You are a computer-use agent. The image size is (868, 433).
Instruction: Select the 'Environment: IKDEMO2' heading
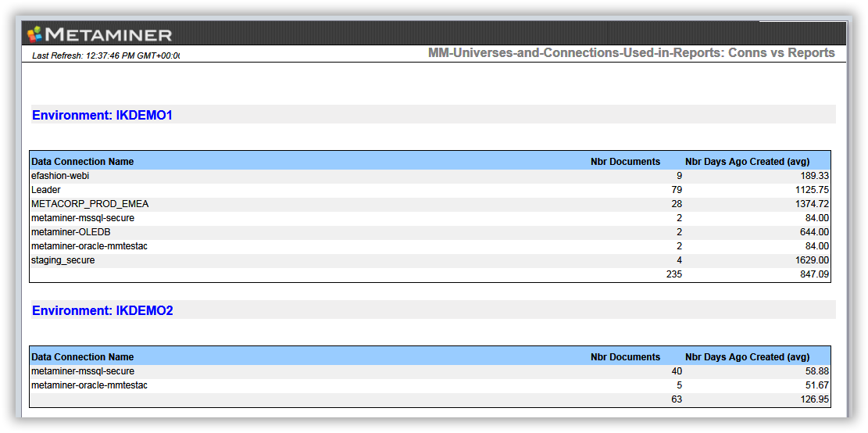[x=102, y=311]
